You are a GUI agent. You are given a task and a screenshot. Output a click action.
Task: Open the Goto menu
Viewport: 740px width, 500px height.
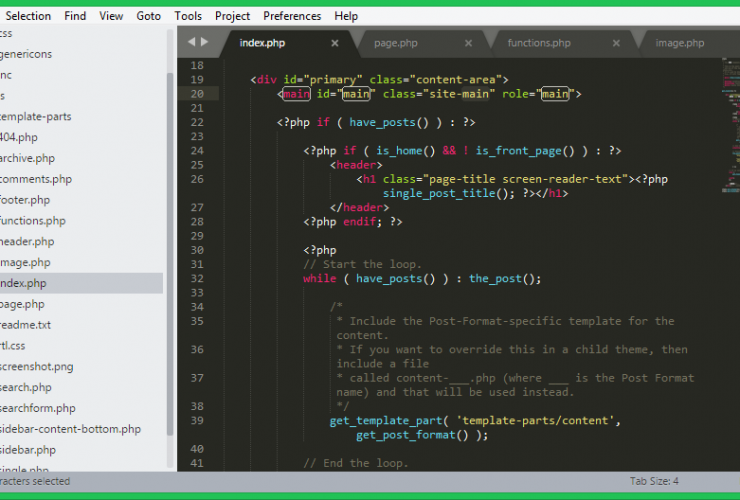(148, 16)
